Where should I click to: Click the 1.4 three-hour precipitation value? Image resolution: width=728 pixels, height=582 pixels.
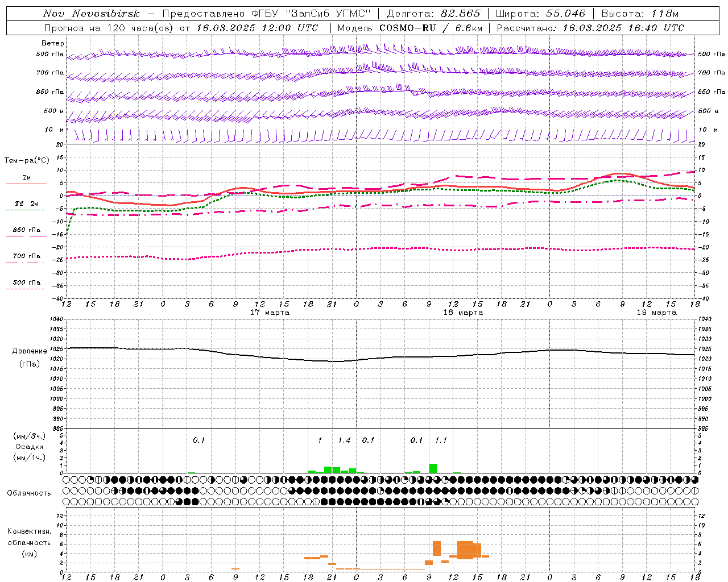click(x=344, y=440)
